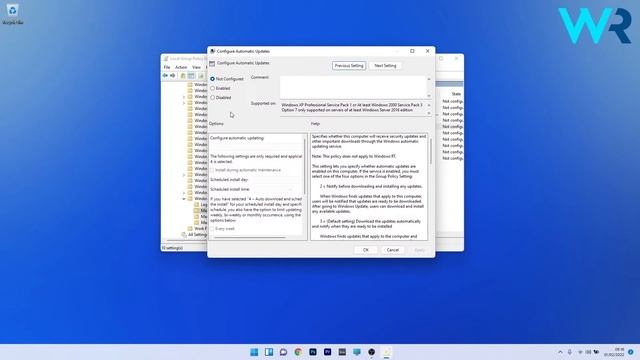Open View menu in Group Policy Editor
The image size is (640, 360).
(196, 67)
